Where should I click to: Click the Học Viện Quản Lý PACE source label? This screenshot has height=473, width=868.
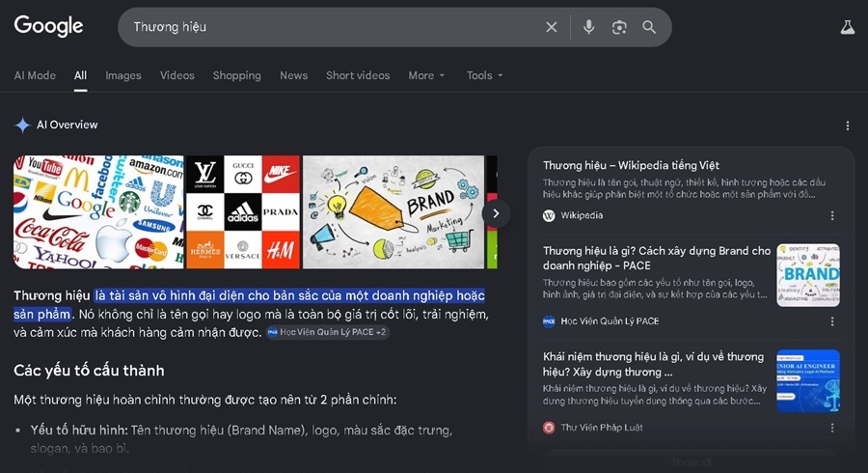point(610,321)
